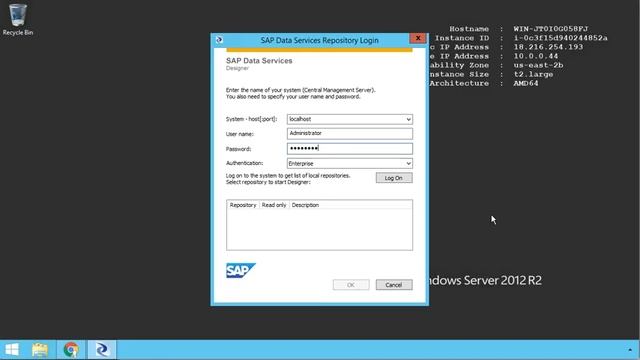This screenshot has width=640, height=360.
Task: Focus the Password field
Action: click(x=349, y=149)
